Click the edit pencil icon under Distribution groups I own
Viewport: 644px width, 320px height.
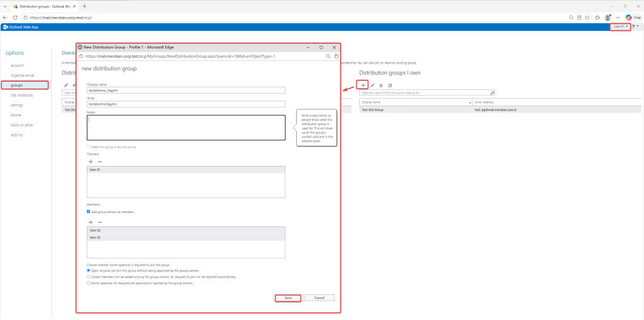372,86
